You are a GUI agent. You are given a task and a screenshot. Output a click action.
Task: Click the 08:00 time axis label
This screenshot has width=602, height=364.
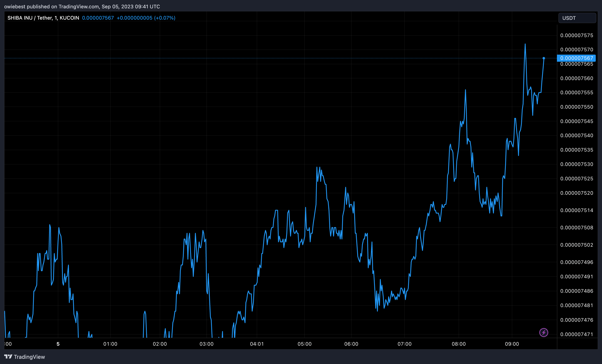point(459,344)
